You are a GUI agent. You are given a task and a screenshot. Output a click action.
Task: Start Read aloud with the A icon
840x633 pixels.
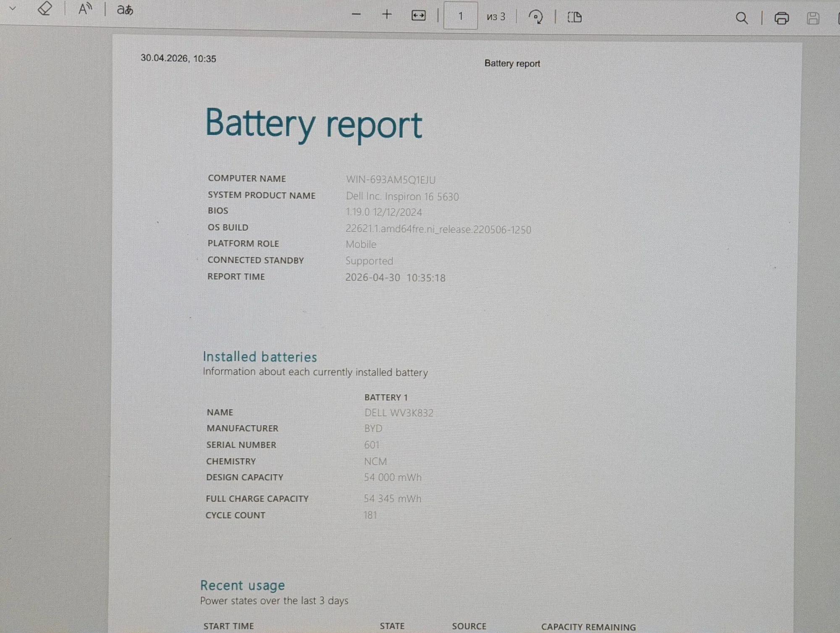[85, 9]
